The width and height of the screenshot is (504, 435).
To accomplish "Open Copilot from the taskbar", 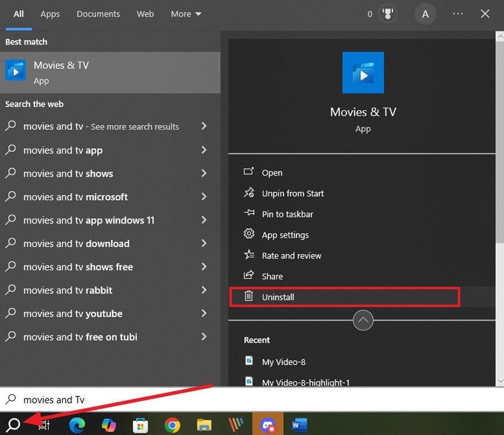I will coord(109,425).
